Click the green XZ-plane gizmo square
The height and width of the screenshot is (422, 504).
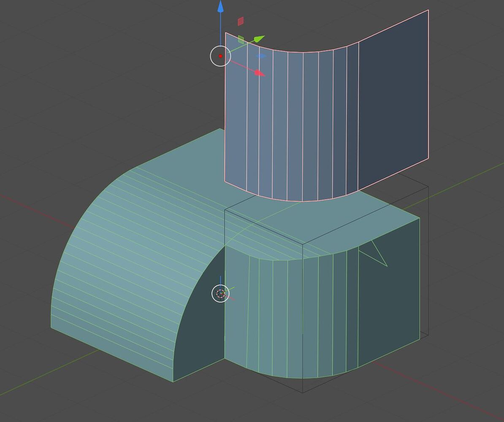241,40
